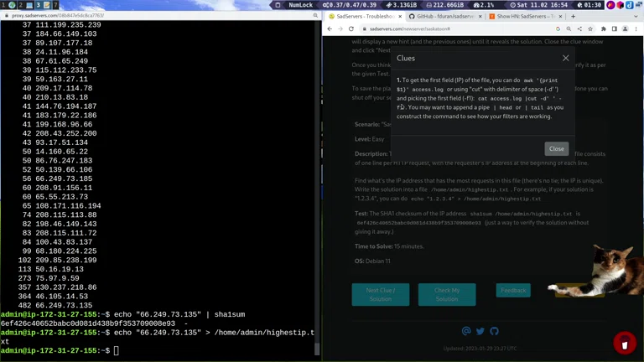644x362 pixels.
Task: Toggle the browser side panel icon
Action: 614,29
